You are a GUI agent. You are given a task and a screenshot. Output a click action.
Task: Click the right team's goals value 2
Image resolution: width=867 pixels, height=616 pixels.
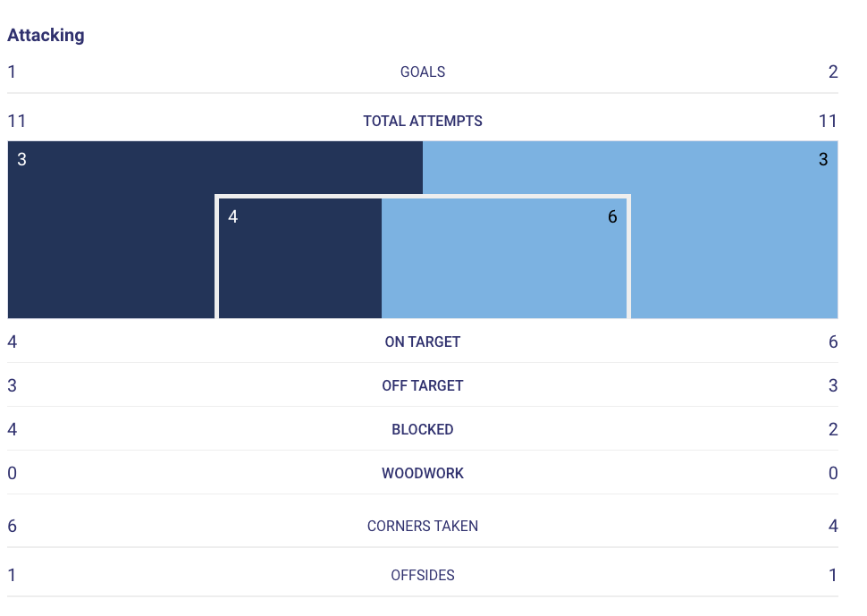coord(833,72)
